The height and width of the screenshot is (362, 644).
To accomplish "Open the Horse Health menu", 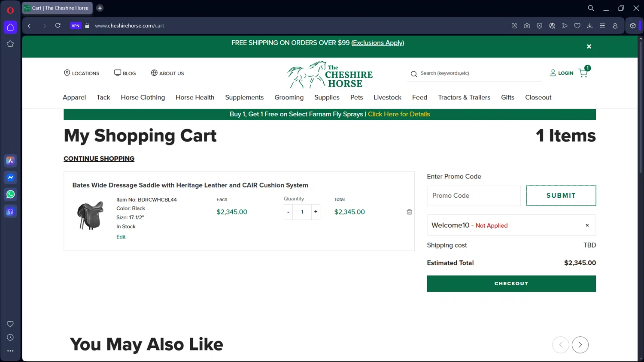I will click(x=195, y=97).
